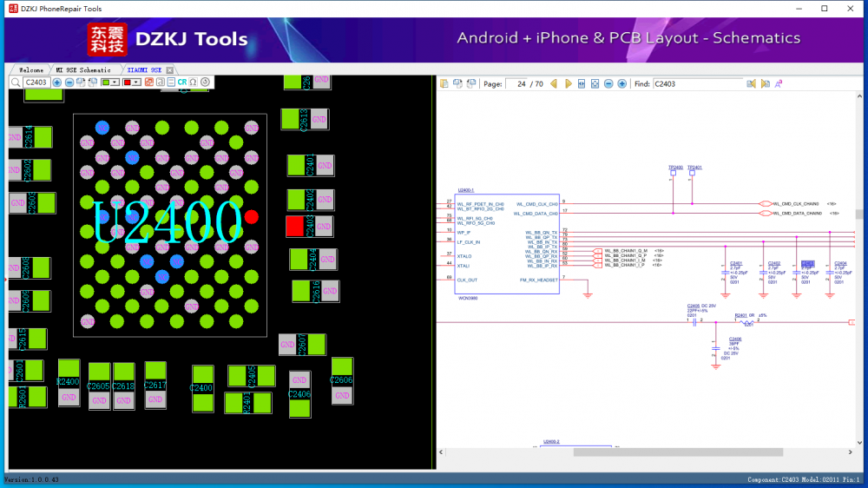Click the DZKJ PhoneRepair Tools title icon
This screenshot has height=488, width=868.
(x=13, y=9)
